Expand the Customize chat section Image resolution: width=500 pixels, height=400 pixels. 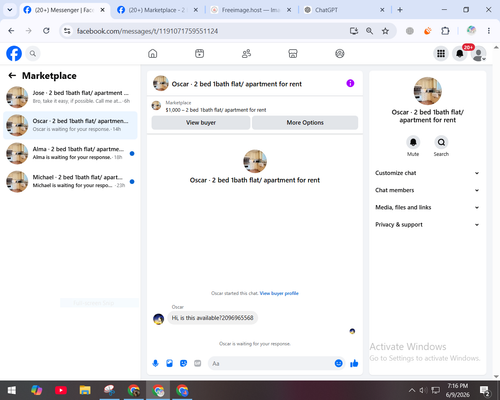(427, 173)
